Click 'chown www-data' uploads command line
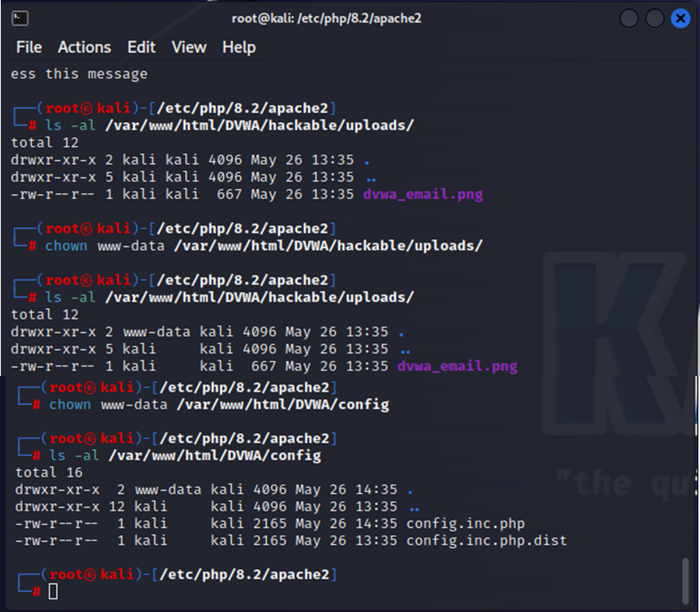This screenshot has width=700, height=612. (264, 246)
